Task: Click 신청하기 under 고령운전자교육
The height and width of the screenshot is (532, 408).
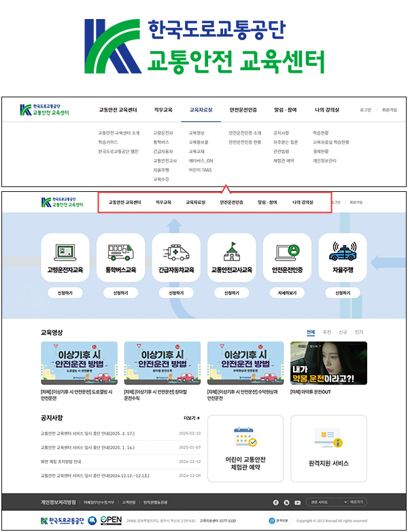Action: 65,293
